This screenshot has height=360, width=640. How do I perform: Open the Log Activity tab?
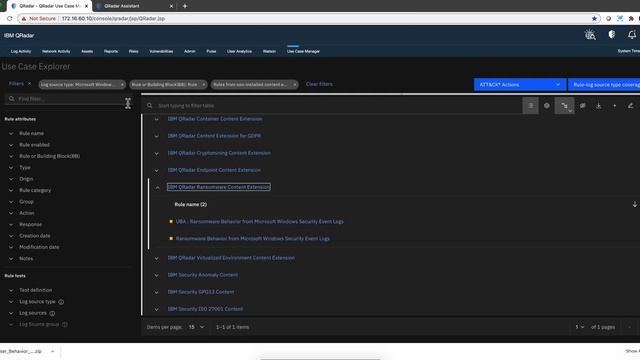tap(21, 51)
